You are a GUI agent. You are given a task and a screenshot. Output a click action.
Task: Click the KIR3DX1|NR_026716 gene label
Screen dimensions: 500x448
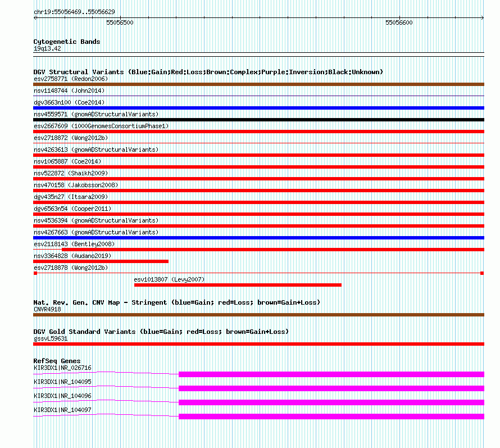click(62, 368)
